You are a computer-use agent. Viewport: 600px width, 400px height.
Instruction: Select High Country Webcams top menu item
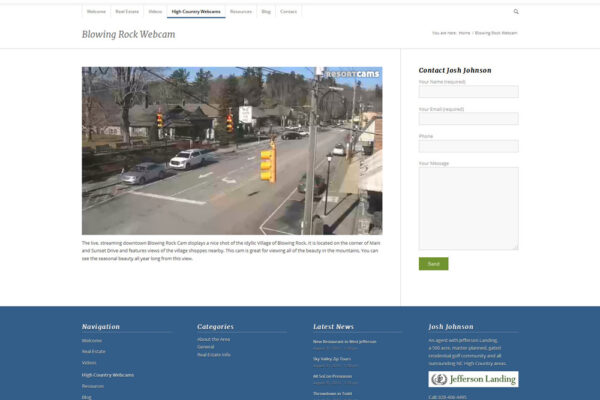pyautogui.click(x=196, y=11)
